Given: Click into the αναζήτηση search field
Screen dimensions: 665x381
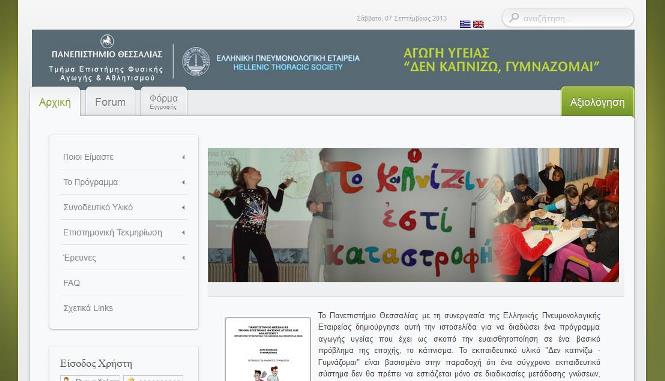Looking at the screenshot, I should 568,18.
